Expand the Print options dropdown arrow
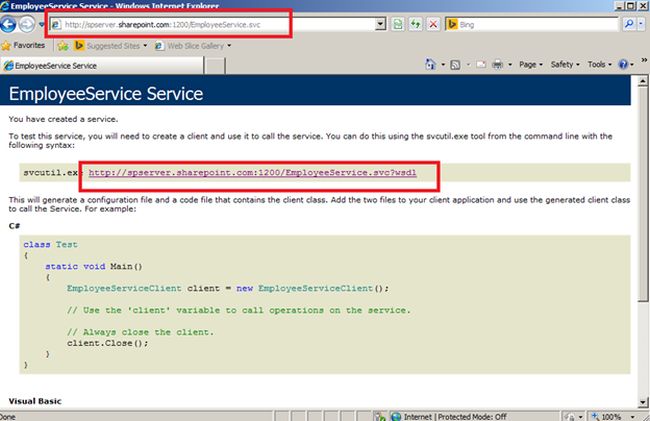This screenshot has width=650, height=421. point(510,65)
